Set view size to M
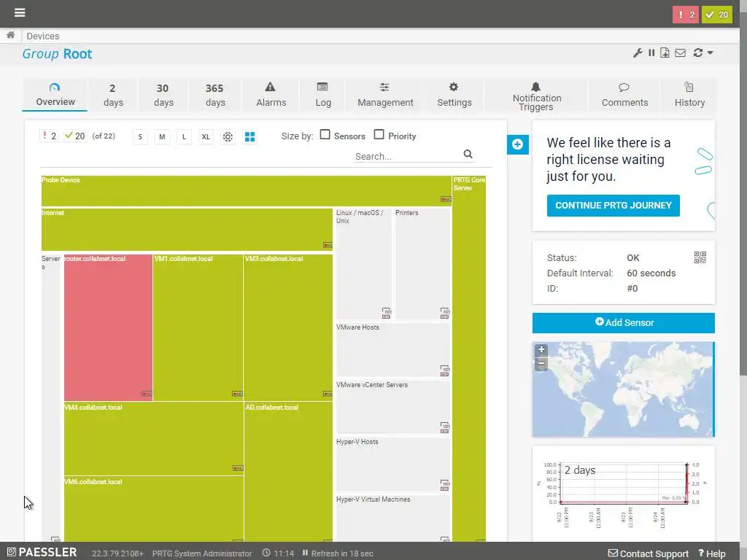The width and height of the screenshot is (747, 560). (x=162, y=137)
